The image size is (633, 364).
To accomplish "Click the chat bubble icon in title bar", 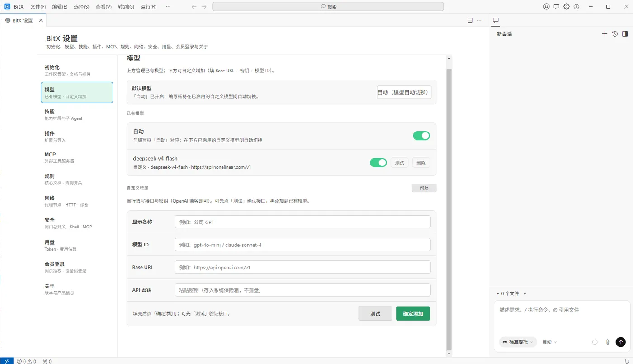I will pos(556,7).
